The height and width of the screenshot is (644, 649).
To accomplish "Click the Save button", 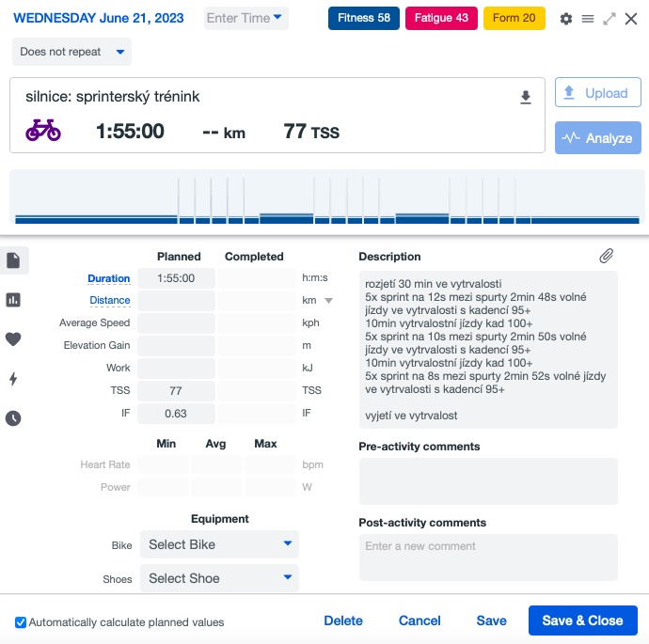I will (x=491, y=620).
